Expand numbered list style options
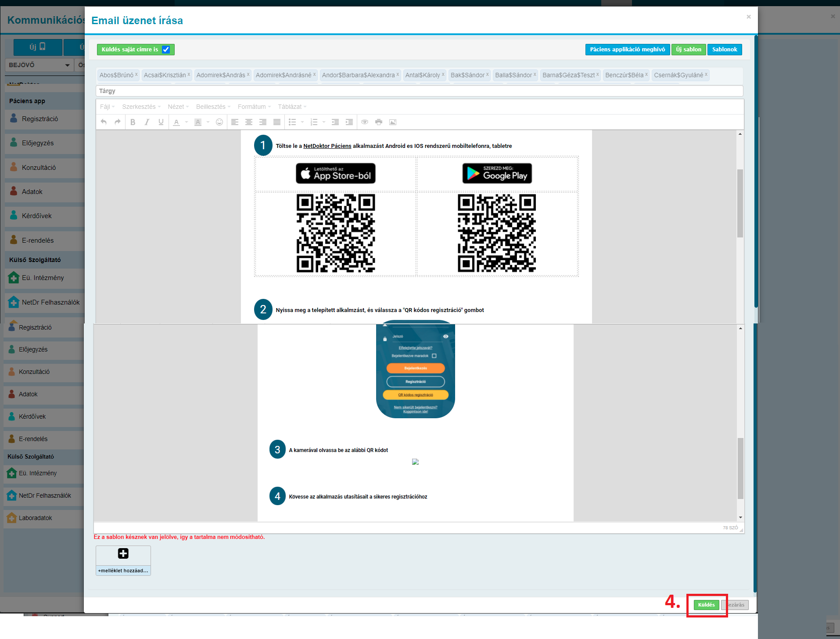The height and width of the screenshot is (639, 840). click(324, 122)
